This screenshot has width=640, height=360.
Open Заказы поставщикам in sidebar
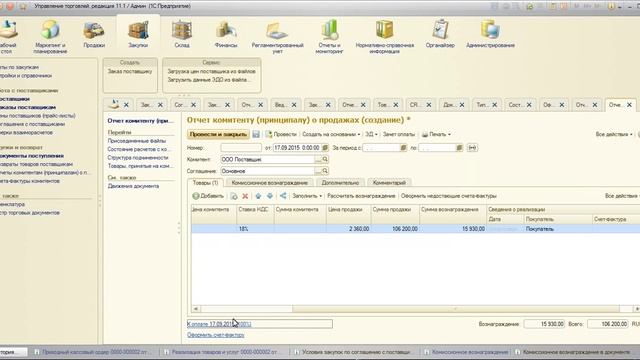28,107
